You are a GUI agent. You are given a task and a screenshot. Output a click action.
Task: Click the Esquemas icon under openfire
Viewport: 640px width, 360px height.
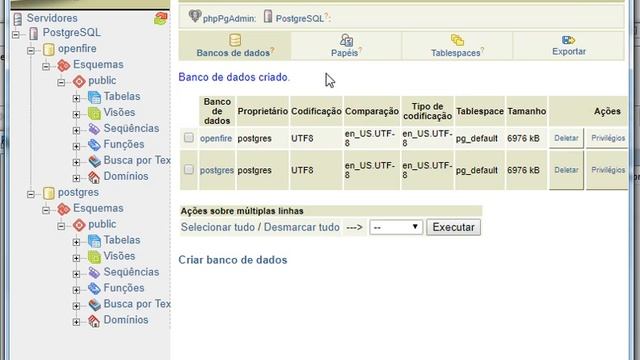click(64, 65)
